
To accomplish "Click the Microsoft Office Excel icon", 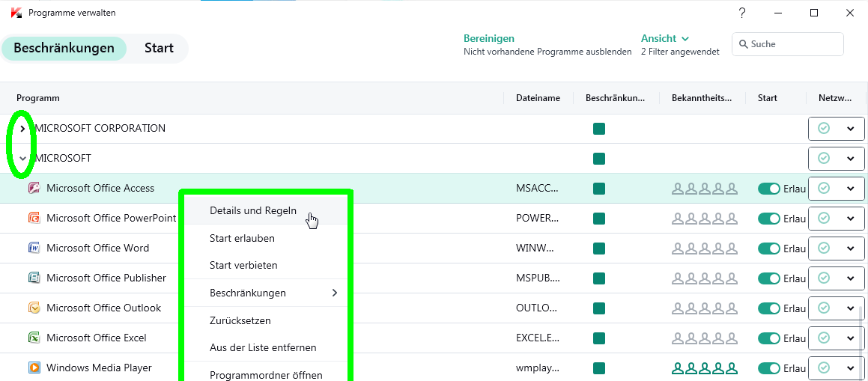I will point(34,338).
